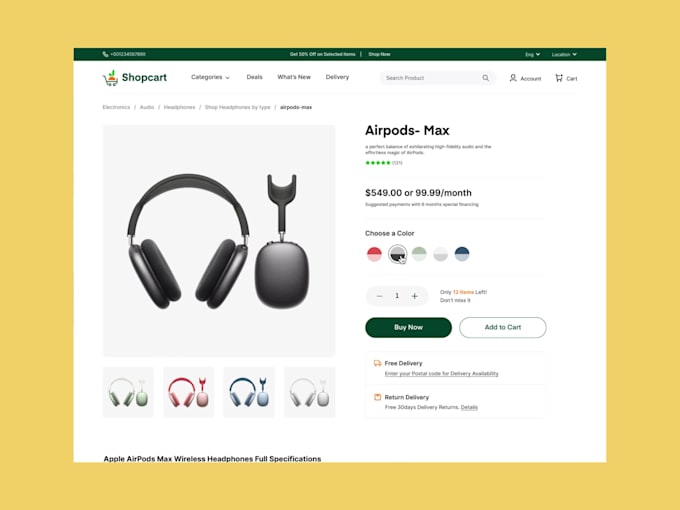Click the Return Delivery box icon
This screenshot has height=510, width=680.
click(x=377, y=397)
